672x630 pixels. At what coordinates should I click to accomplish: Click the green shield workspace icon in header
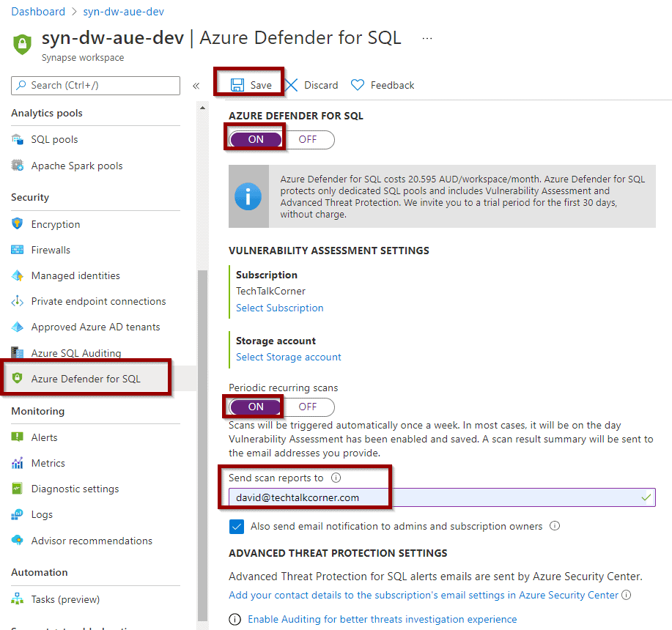pos(22,44)
